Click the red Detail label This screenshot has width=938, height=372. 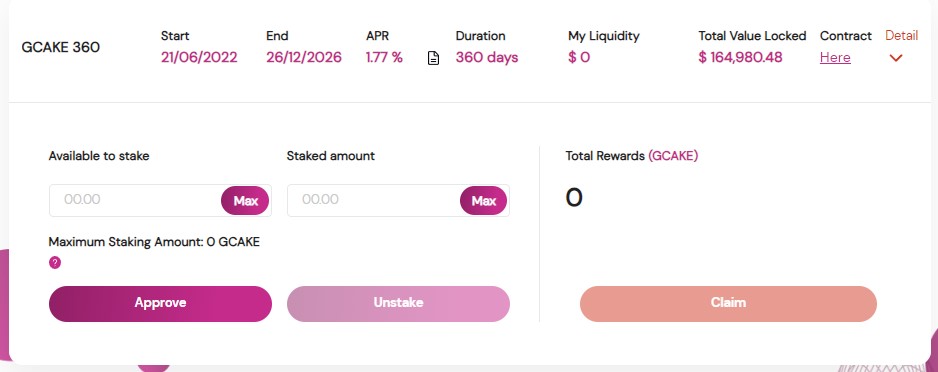[902, 35]
